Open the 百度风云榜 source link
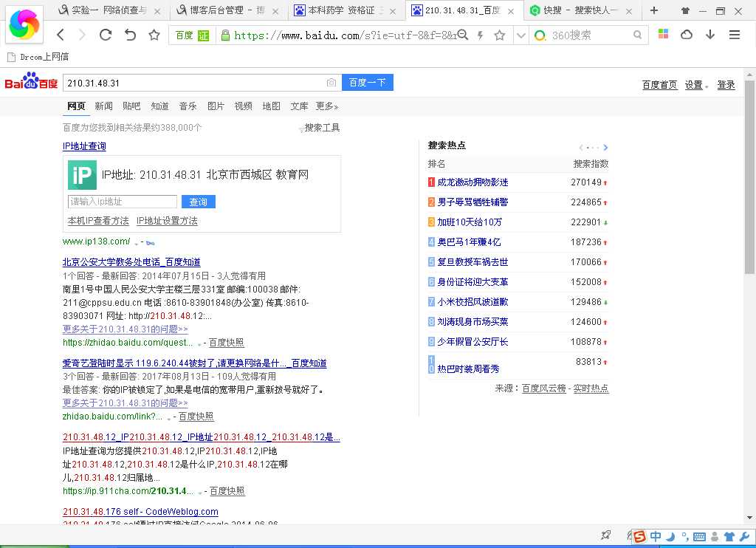This screenshot has height=548, width=756. [x=543, y=388]
